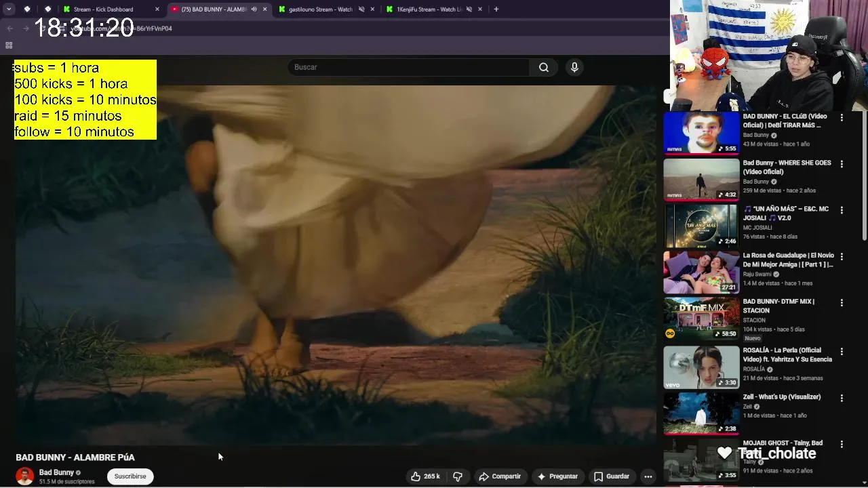Open La Rosa de Guadalupe thumbnail
The width and height of the screenshot is (868, 488).
701,272
